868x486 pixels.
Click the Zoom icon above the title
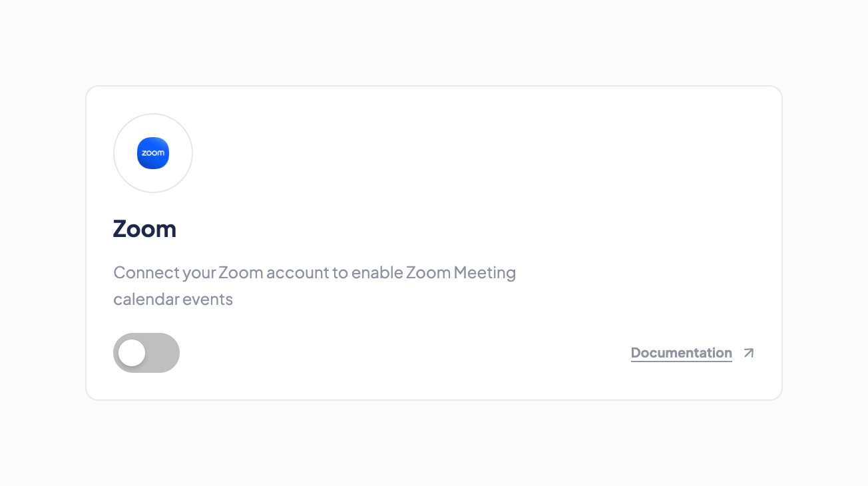pyautogui.click(x=153, y=153)
